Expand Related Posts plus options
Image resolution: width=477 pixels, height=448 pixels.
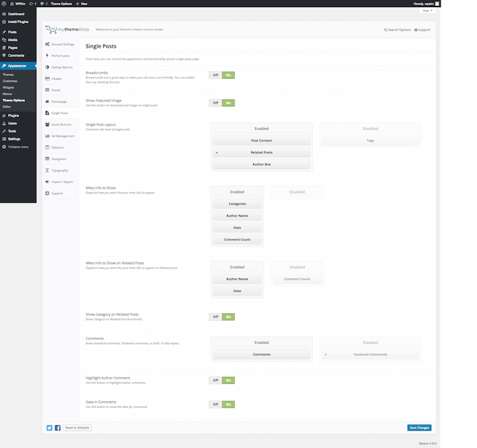(x=216, y=153)
